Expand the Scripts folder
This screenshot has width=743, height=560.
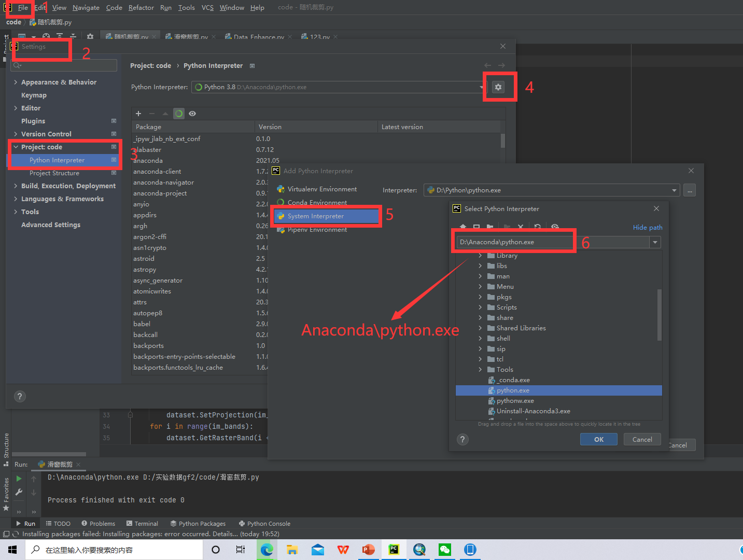(481, 307)
